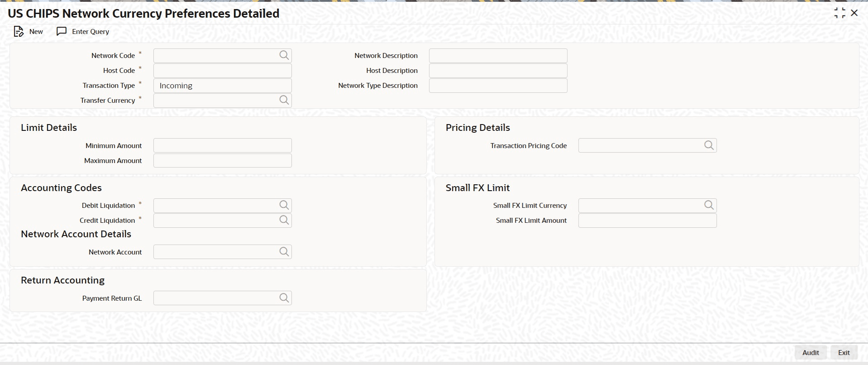868x365 pixels.
Task: Open the Transfer Currency lookup magnifier
Action: click(x=284, y=100)
